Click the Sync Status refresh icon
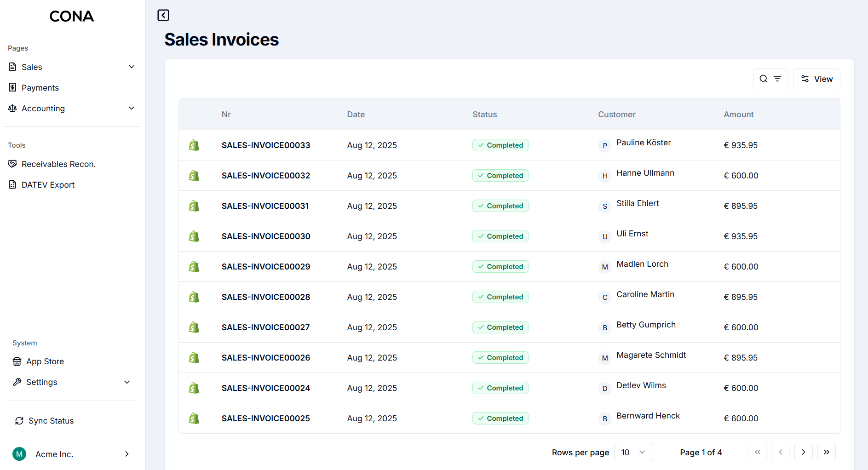Image resolution: width=868 pixels, height=470 pixels. [x=19, y=421]
